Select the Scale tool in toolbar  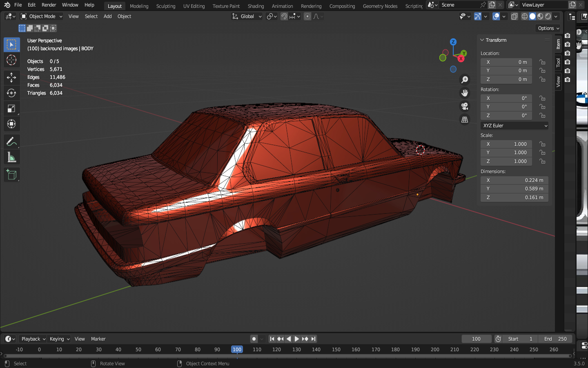click(x=11, y=108)
